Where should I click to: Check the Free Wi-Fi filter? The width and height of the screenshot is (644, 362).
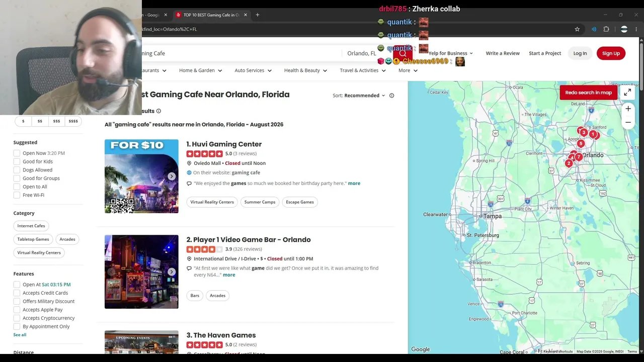[x=17, y=195]
